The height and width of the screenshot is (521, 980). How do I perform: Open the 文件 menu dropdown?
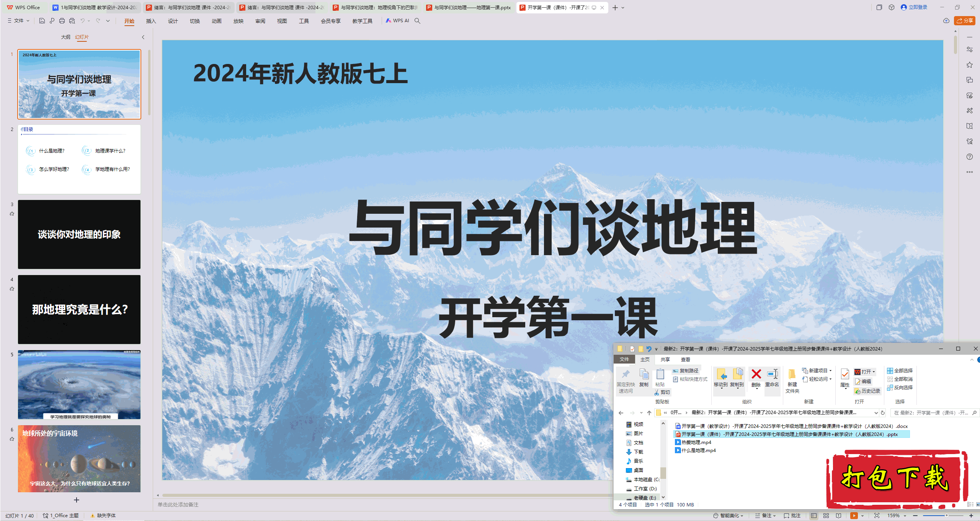click(x=18, y=21)
